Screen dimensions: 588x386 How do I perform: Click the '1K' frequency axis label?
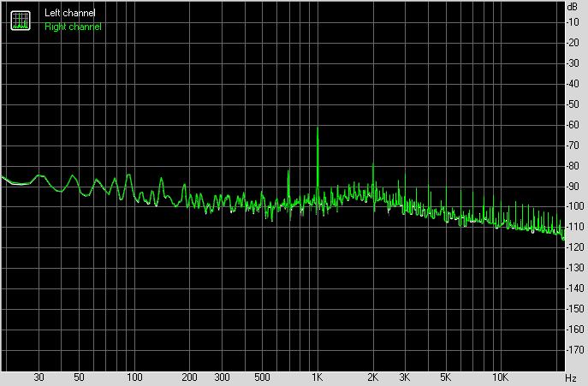(x=318, y=377)
